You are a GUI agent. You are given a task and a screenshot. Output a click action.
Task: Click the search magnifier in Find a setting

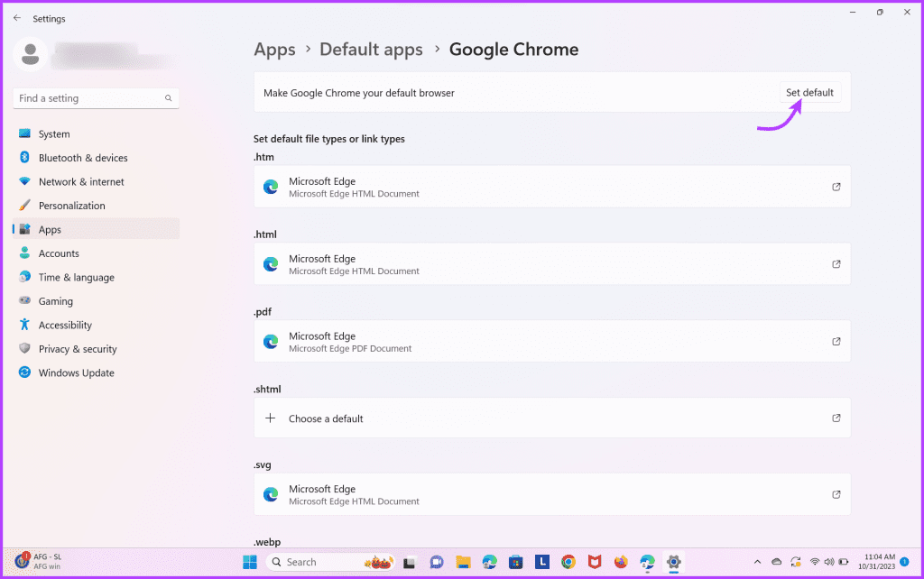pos(169,98)
